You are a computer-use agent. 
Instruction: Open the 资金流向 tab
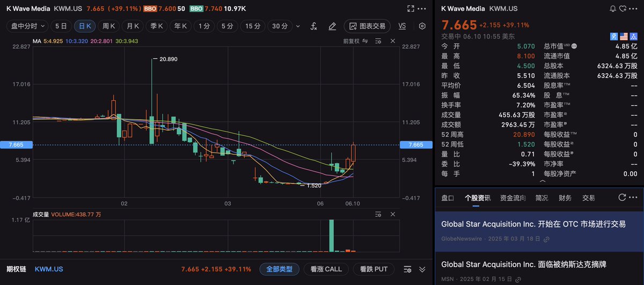[513, 198]
